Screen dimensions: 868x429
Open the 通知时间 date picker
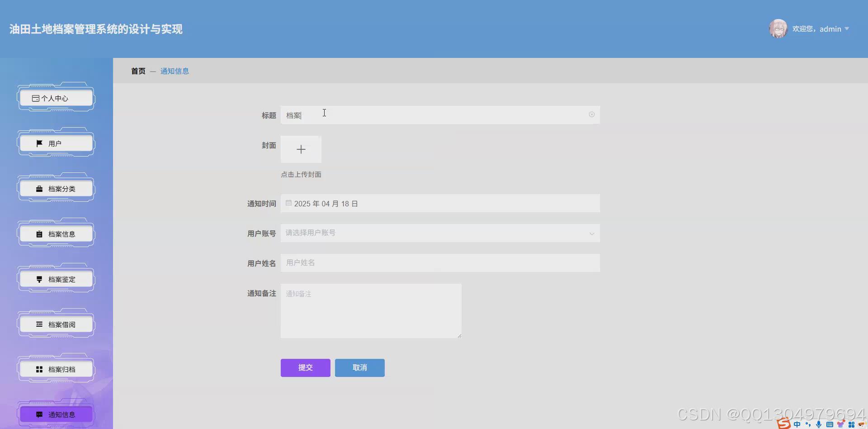(440, 203)
